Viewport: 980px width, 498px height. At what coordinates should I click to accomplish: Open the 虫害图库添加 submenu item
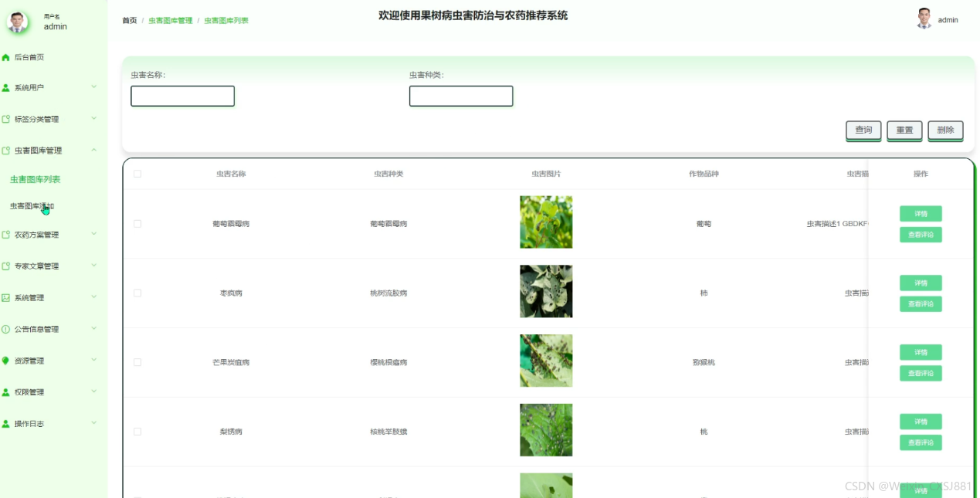click(32, 206)
